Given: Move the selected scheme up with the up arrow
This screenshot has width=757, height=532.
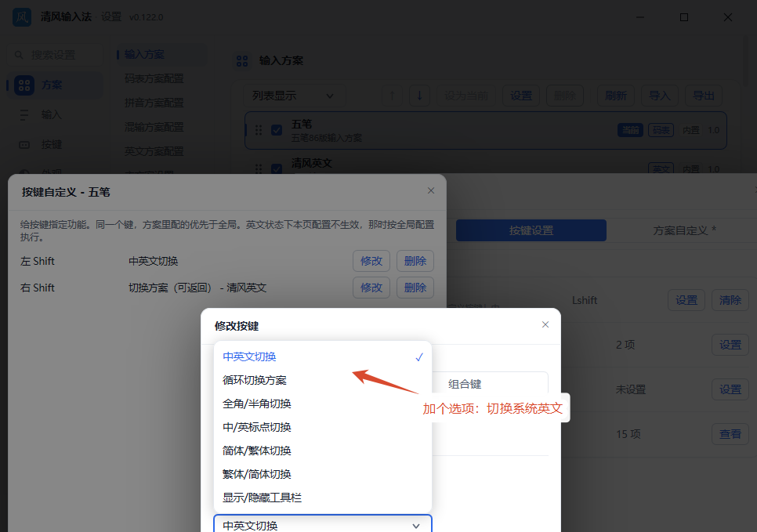Looking at the screenshot, I should [392, 96].
